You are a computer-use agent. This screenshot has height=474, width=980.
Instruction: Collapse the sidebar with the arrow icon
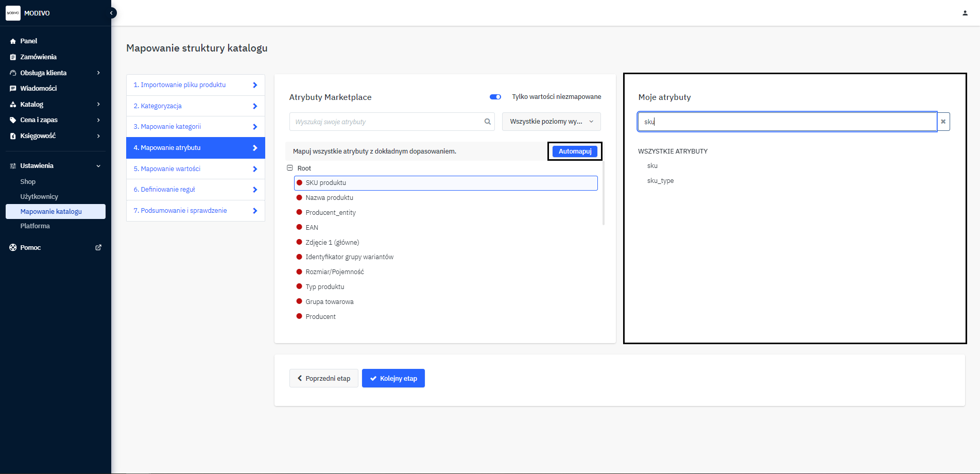pyautogui.click(x=111, y=13)
